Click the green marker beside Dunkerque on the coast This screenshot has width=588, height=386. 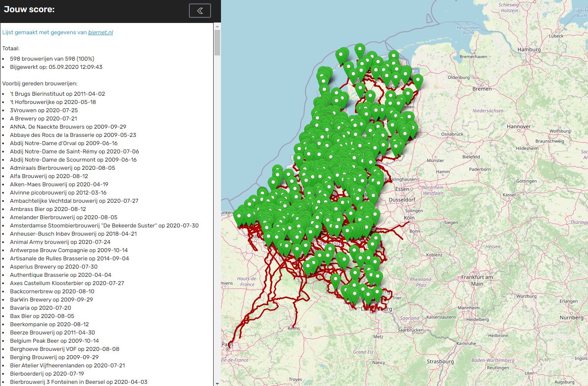[239, 218]
